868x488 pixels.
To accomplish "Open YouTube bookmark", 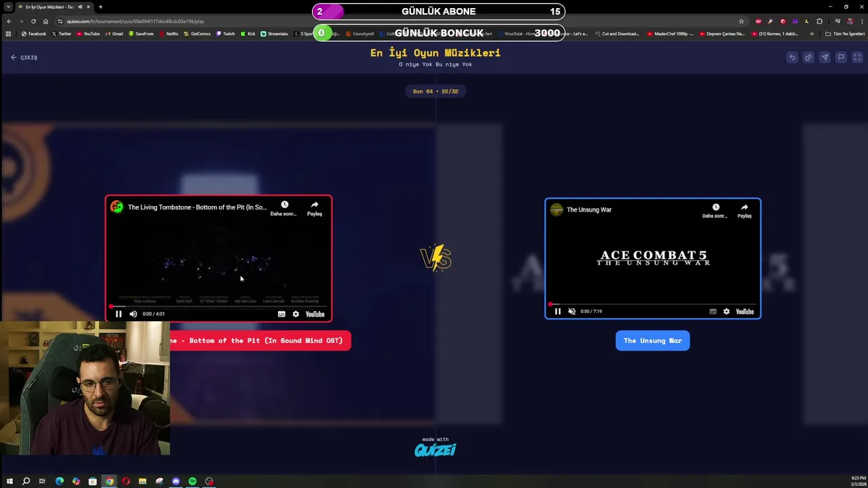I will (88, 33).
